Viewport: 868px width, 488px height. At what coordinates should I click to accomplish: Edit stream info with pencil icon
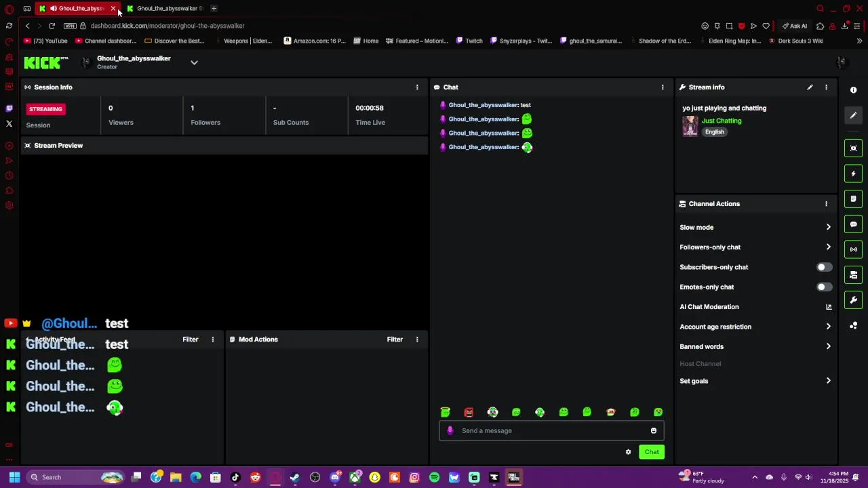tap(810, 87)
